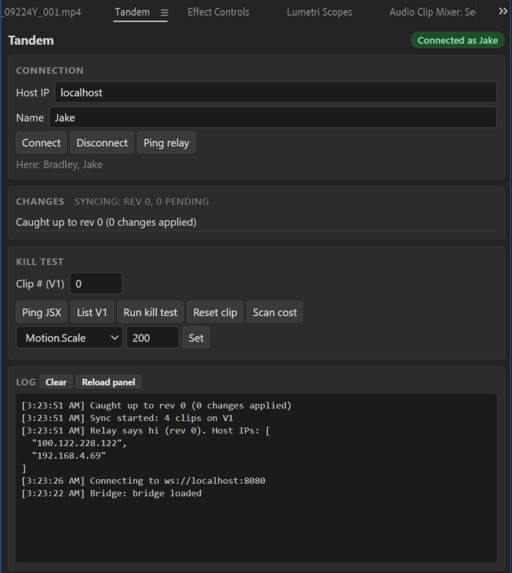This screenshot has height=573, width=512.
Task: Click 'SYNCING: REV 0, 0 PENDING' status text
Action: (141, 201)
